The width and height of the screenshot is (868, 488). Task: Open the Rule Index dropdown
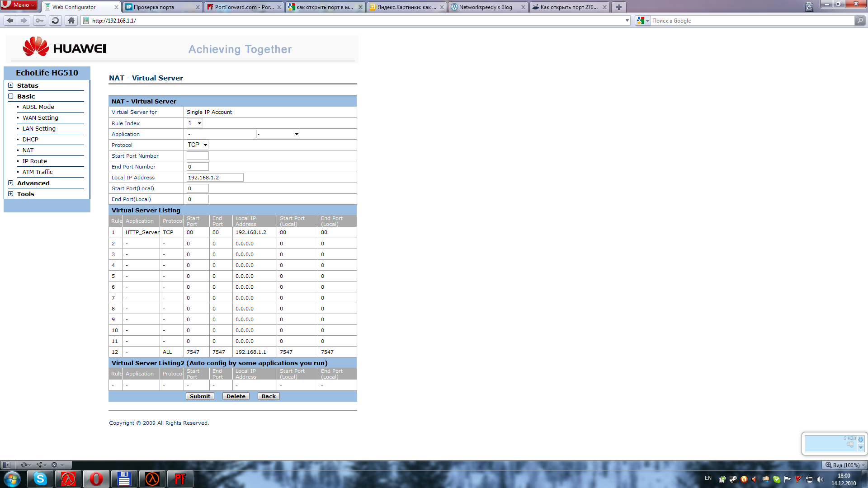[195, 123]
